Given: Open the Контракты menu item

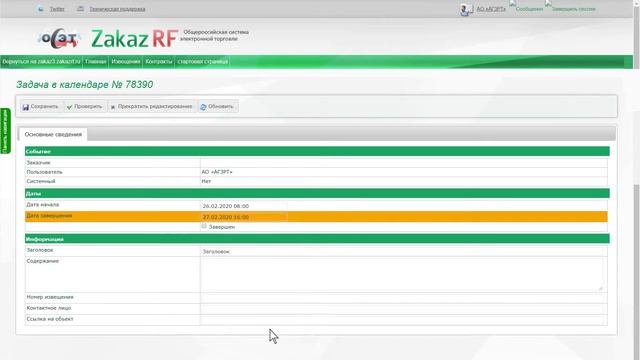Looking at the screenshot, I should (x=159, y=62).
